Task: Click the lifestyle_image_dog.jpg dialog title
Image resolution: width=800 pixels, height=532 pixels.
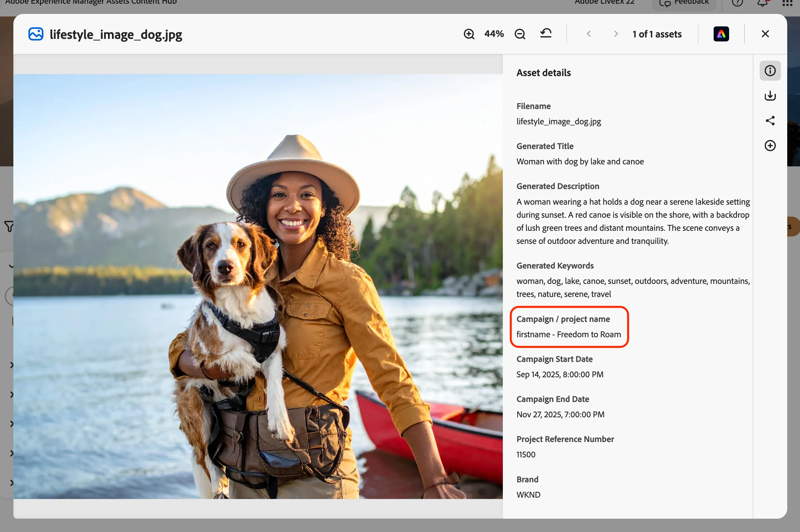Action: [116, 35]
